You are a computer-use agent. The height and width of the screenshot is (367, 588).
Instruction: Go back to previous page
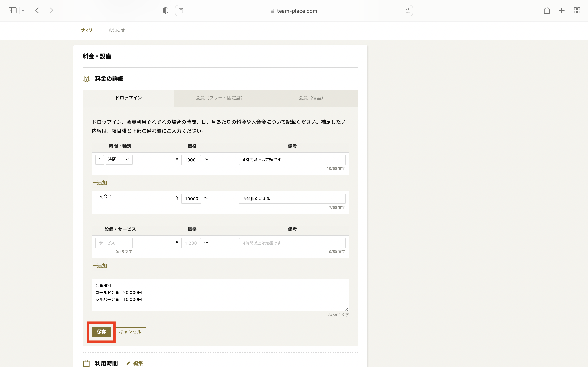(37, 10)
